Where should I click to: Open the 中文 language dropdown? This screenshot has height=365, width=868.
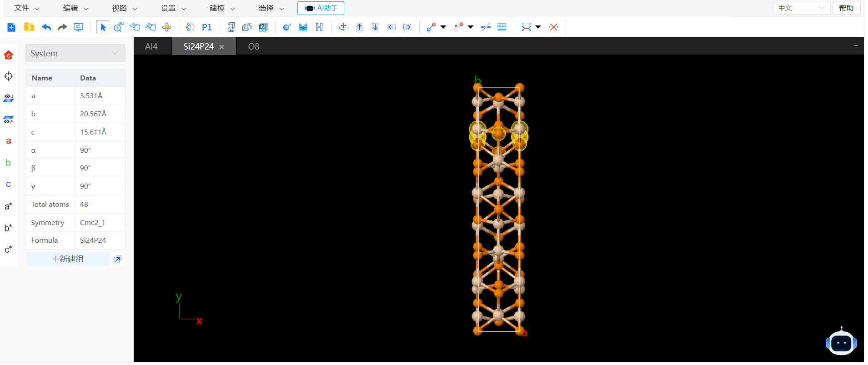click(x=802, y=8)
